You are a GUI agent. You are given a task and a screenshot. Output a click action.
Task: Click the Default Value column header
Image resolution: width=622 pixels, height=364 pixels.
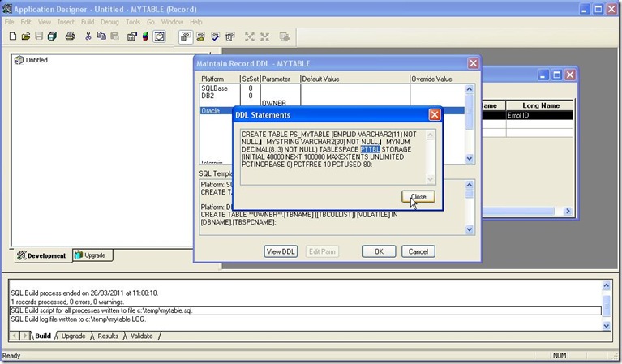(355, 79)
